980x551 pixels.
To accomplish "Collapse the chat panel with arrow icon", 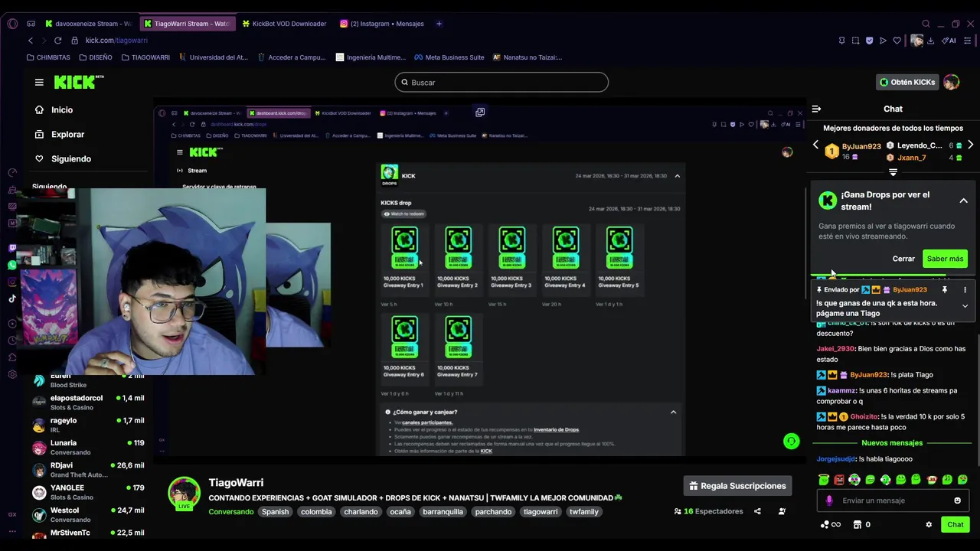I will point(816,109).
